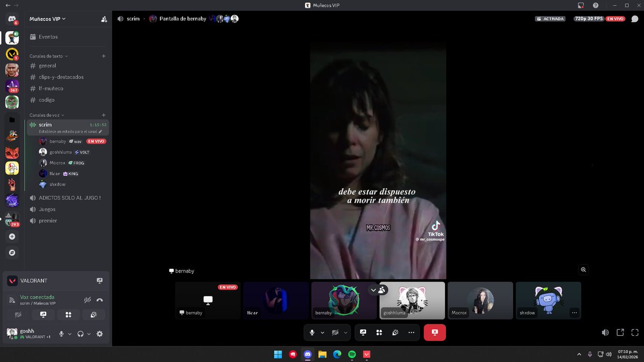Toggle microphone mute in bottom call bar
Screen dimensions: 644x362
click(312, 333)
